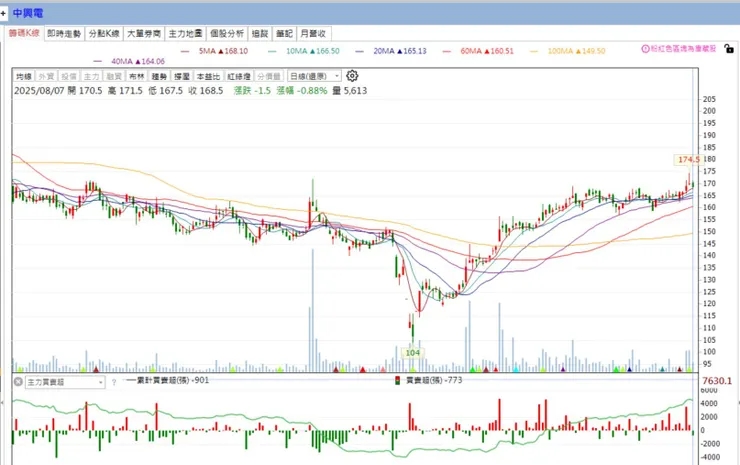Screen dimensions: 740x465
Task: Click the 買賣超(張) legend color icon
Action: point(397,380)
